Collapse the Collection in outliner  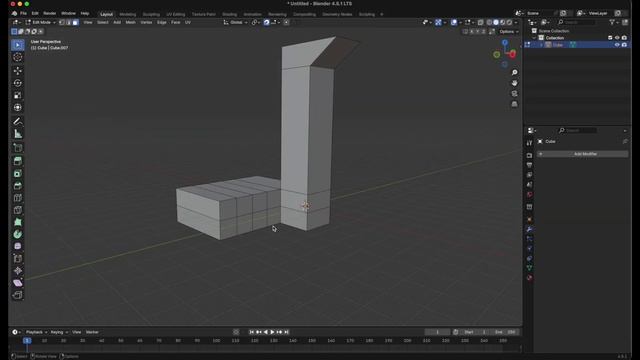(534, 38)
